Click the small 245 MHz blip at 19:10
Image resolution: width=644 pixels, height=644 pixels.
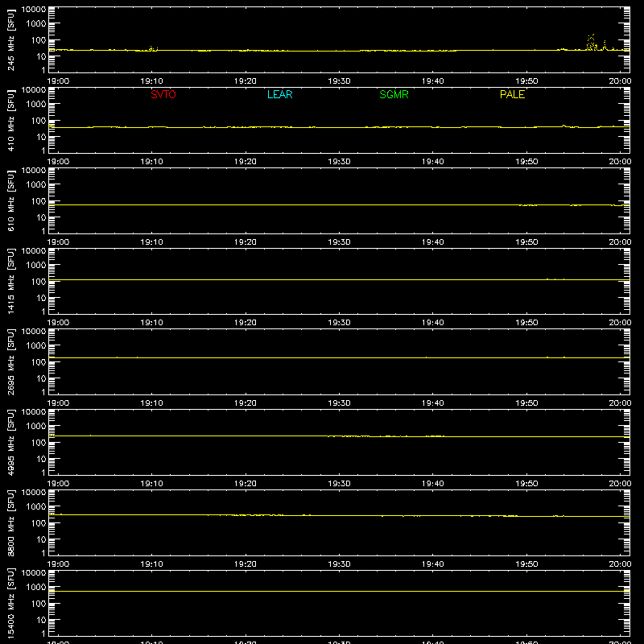tap(153, 49)
